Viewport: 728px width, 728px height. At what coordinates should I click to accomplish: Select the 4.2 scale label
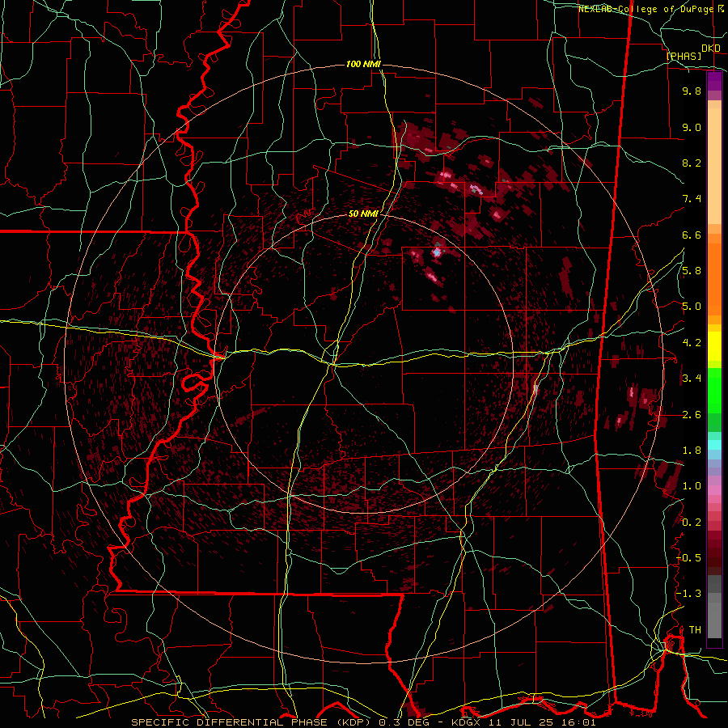click(x=692, y=343)
